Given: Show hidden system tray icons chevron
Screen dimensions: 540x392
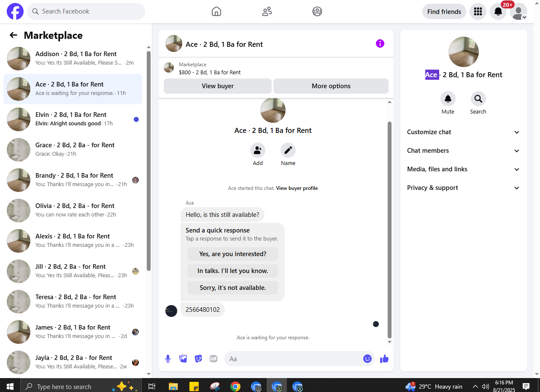Looking at the screenshot, I should pyautogui.click(x=475, y=386).
